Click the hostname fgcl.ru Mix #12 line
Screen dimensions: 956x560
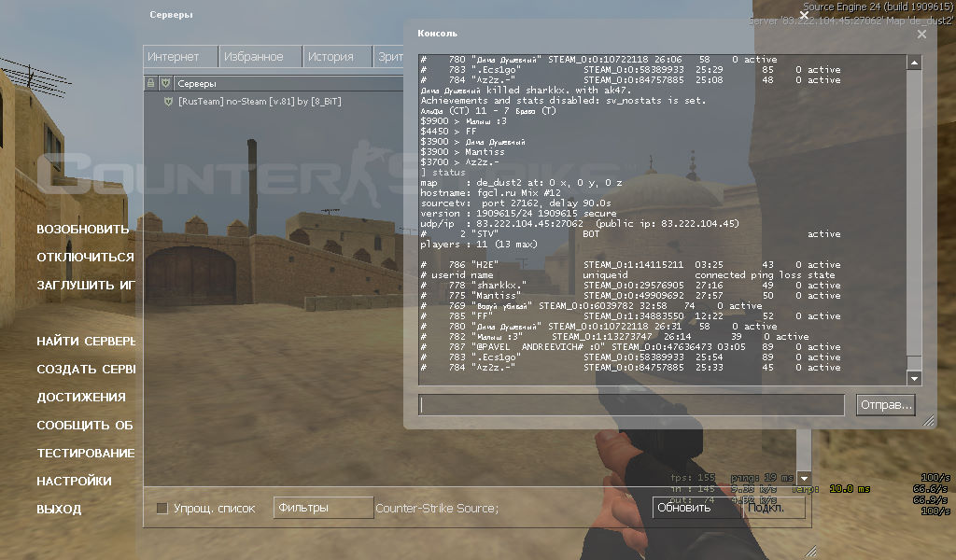(x=490, y=192)
